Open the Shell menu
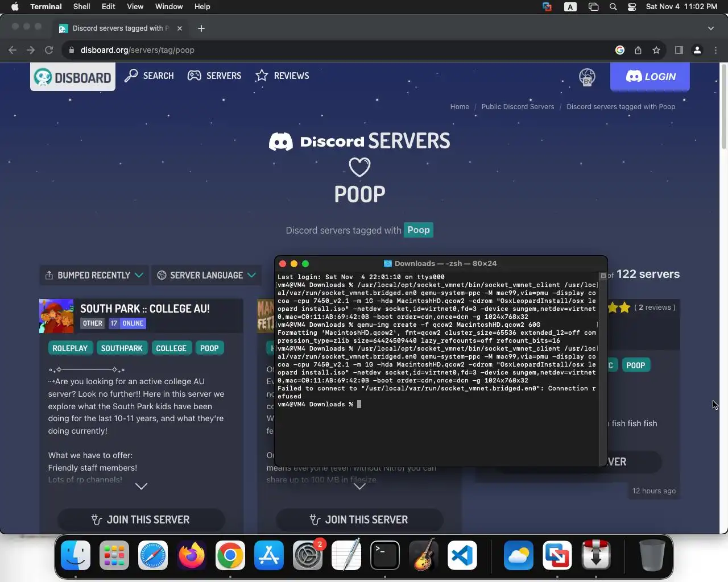728x582 pixels. [x=82, y=7]
